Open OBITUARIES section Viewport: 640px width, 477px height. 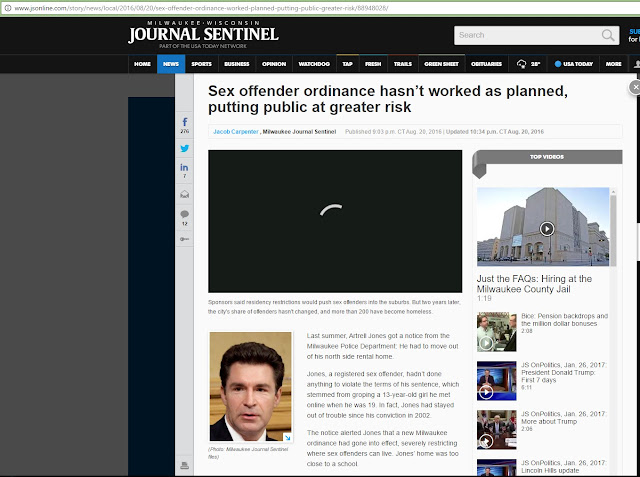pos(487,64)
